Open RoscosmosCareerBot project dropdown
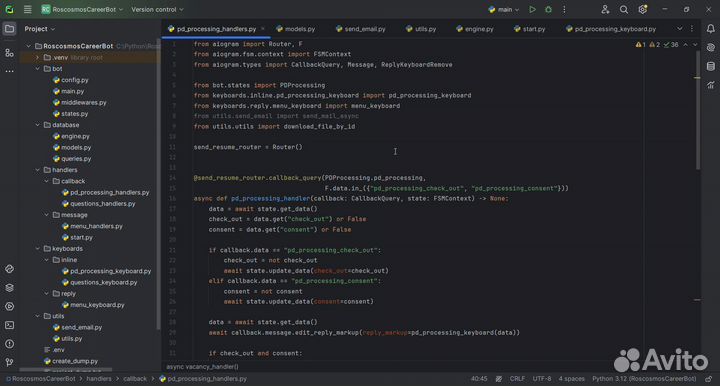 pos(83,9)
